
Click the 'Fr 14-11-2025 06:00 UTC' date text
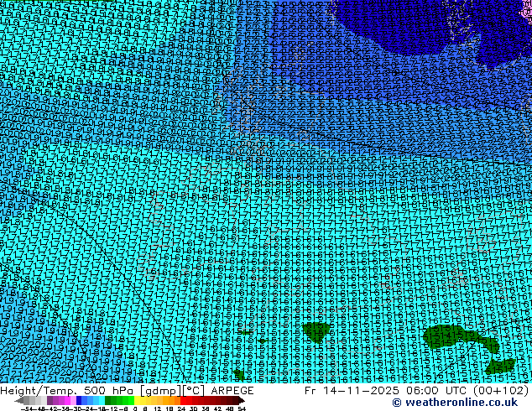387,391
